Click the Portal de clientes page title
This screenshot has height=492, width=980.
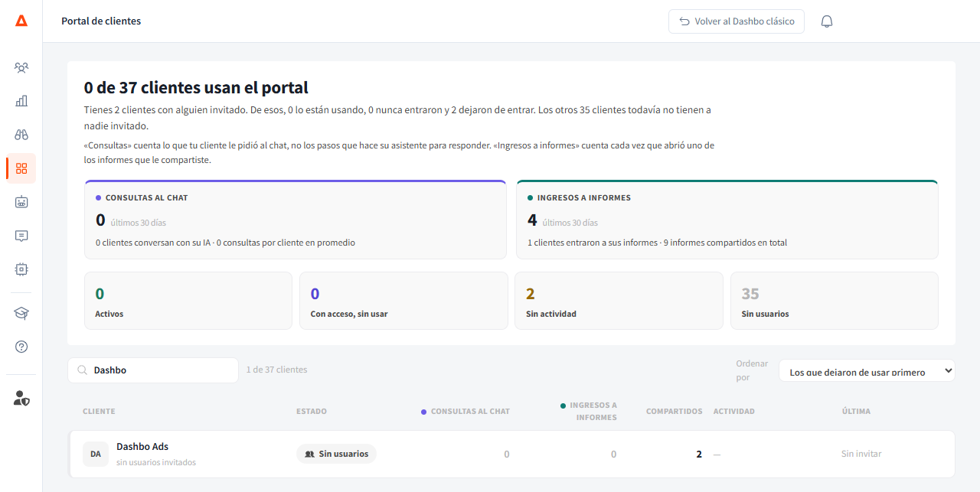click(101, 21)
